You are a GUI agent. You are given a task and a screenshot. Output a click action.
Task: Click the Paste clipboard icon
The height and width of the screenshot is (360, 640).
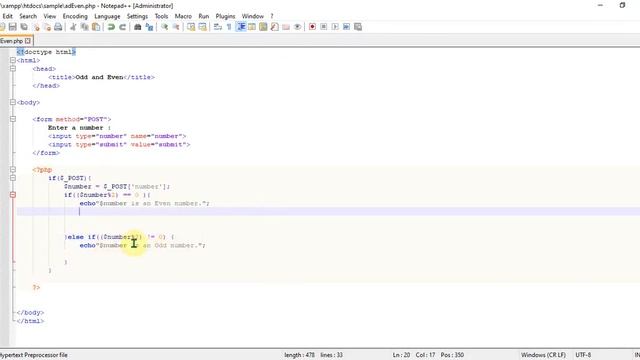[96, 27]
